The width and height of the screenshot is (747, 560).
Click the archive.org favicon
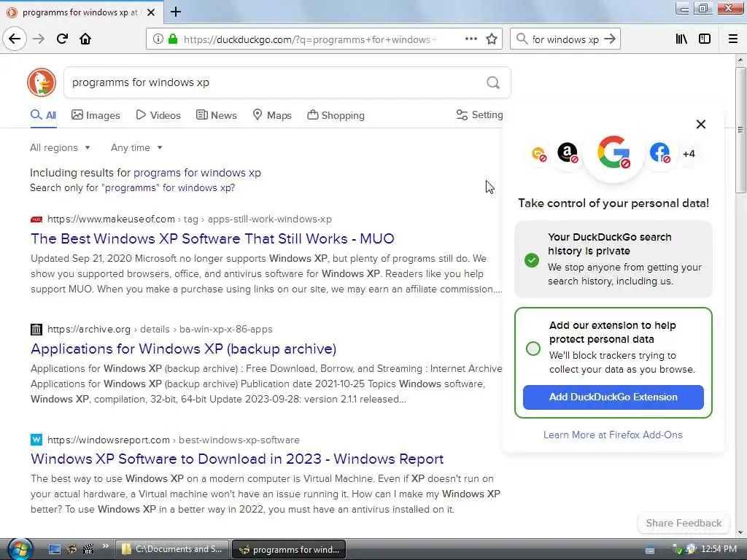(36, 330)
